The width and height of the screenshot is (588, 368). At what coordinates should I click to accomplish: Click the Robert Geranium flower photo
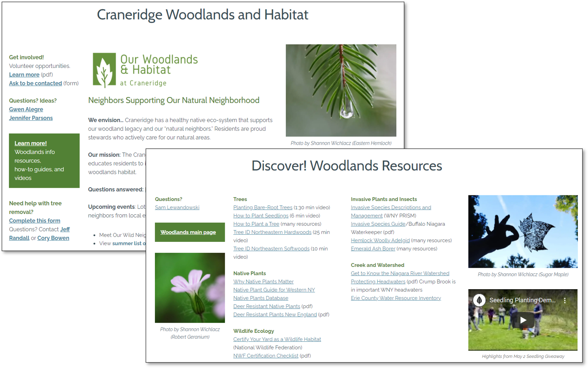point(190,288)
